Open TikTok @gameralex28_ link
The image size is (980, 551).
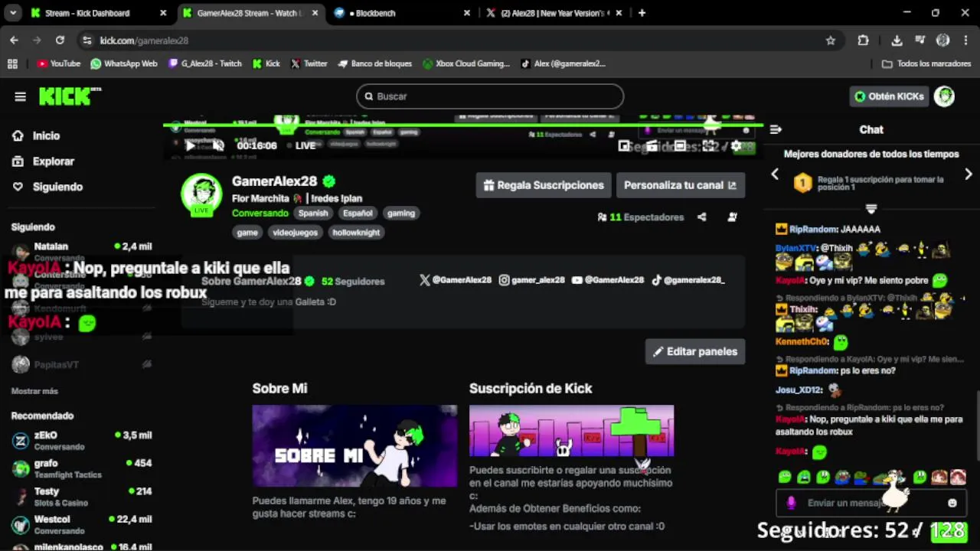pyautogui.click(x=688, y=280)
